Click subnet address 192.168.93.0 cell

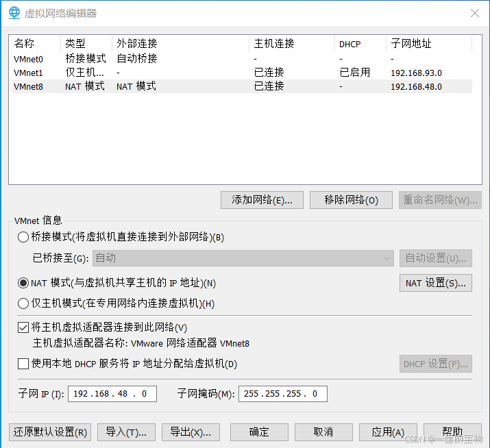416,73
